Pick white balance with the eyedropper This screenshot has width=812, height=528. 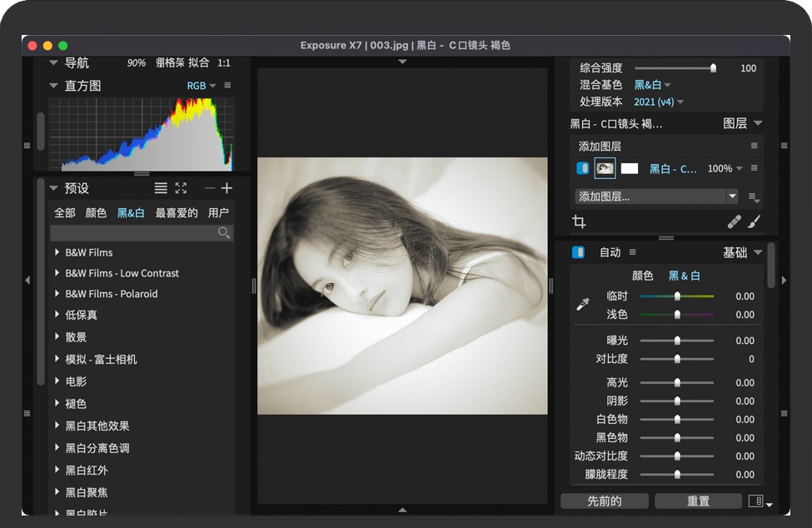tap(583, 305)
